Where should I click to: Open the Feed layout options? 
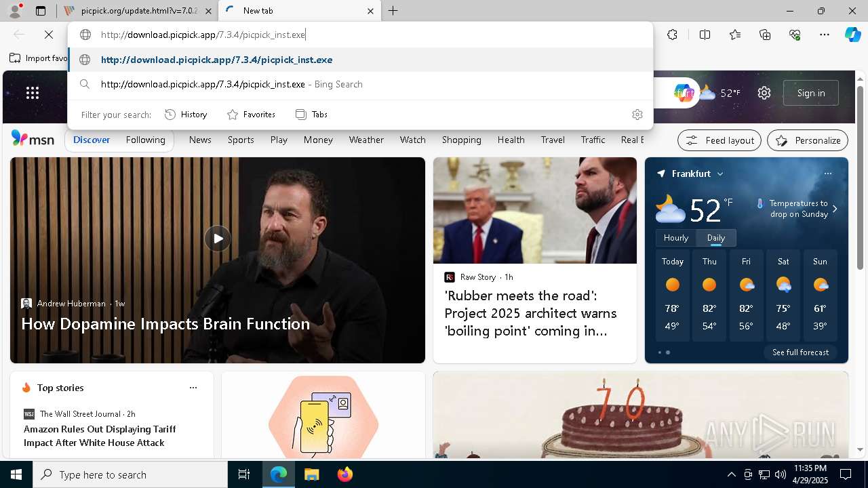720,140
